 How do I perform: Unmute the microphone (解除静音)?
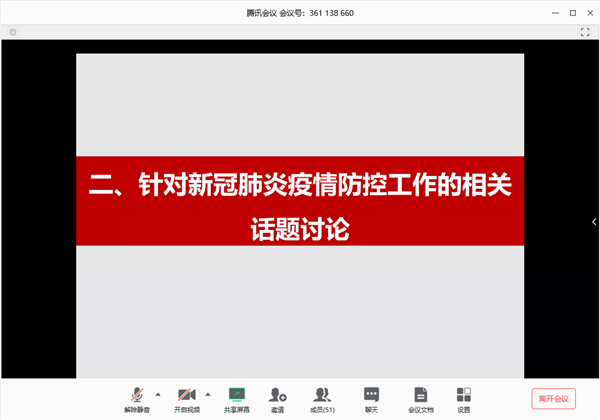(x=135, y=397)
